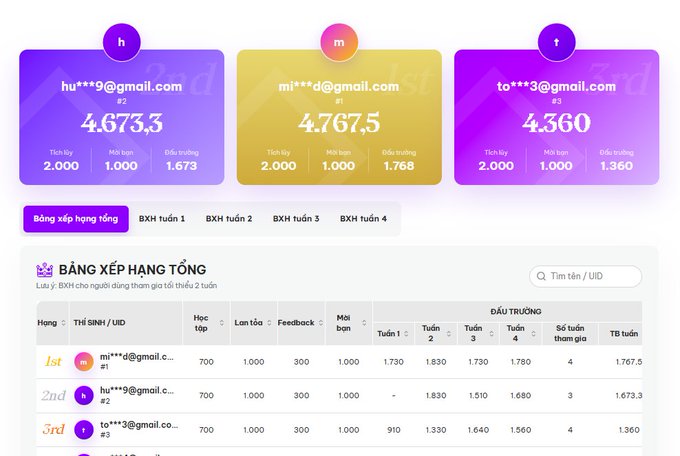This screenshot has height=456, width=680.
Task: Sort by Học tập column arrows
Action: (x=222, y=323)
